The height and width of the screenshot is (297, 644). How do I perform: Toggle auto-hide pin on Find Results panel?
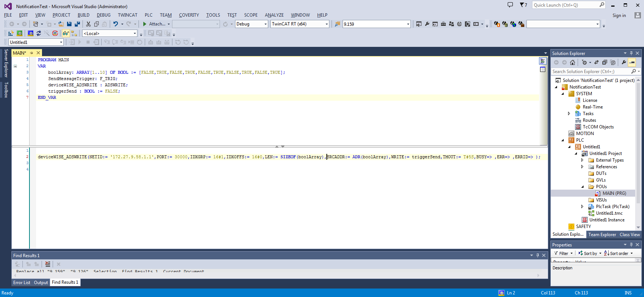click(538, 255)
